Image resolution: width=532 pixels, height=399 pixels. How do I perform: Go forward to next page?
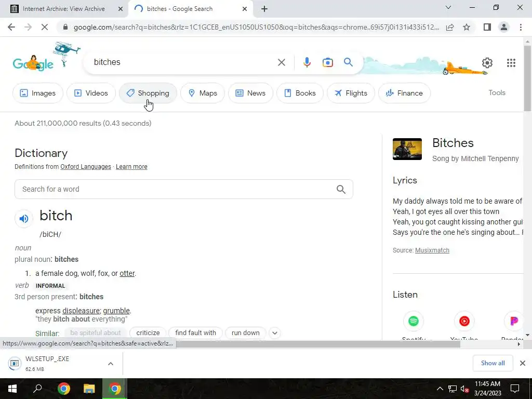[28, 27]
